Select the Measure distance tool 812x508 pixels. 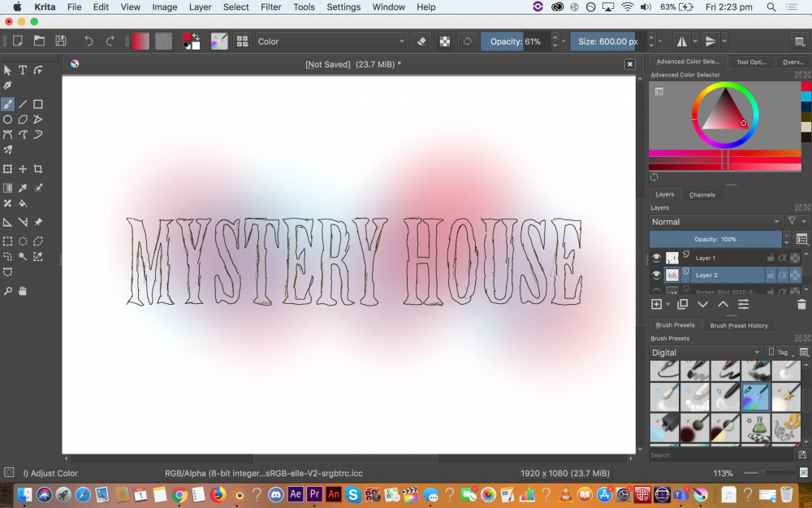pos(23,223)
